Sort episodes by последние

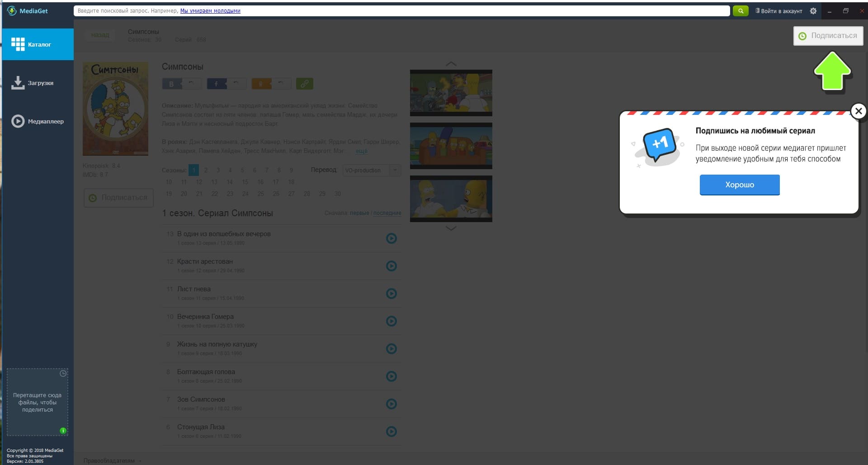387,213
